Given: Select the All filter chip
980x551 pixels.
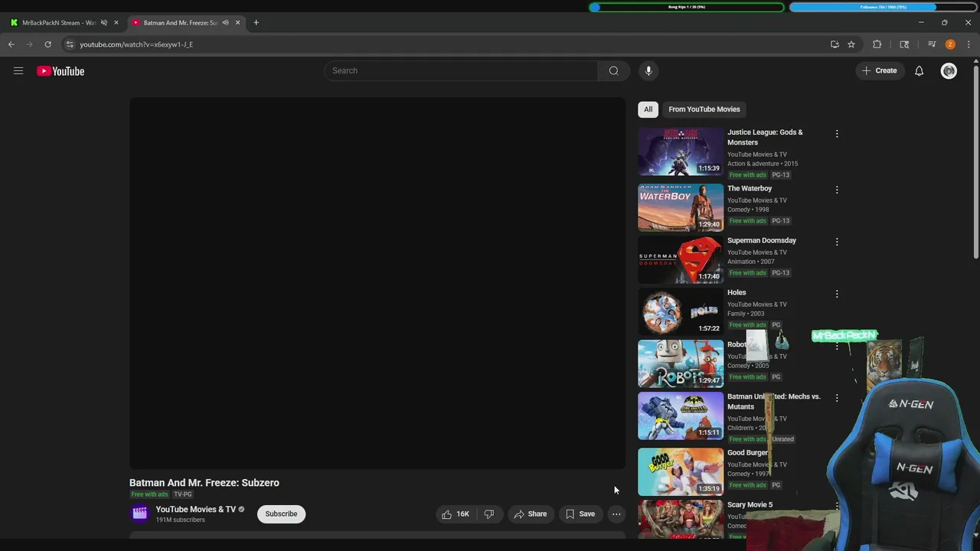Looking at the screenshot, I should (648, 109).
